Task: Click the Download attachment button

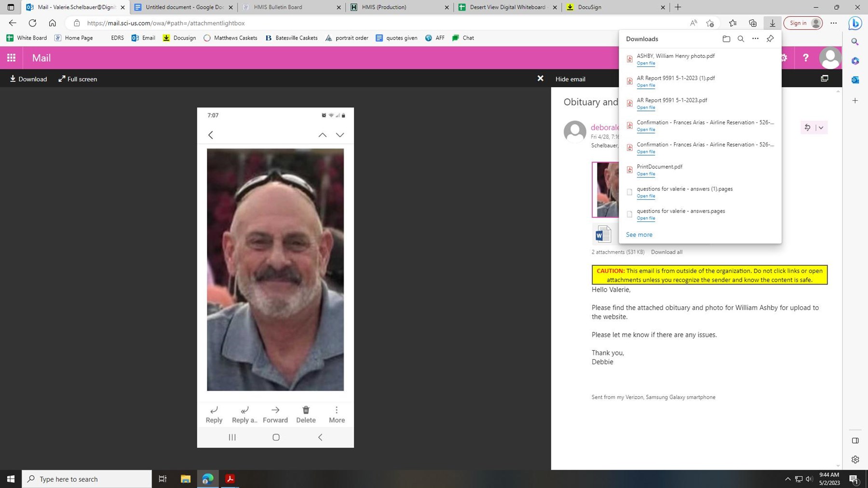Action: (x=28, y=79)
